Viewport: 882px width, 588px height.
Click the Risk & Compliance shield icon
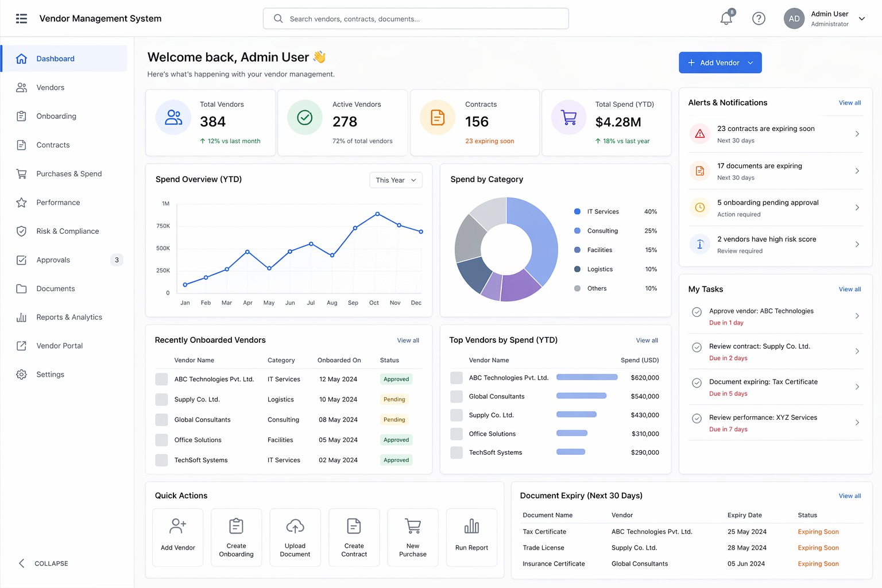tap(21, 231)
